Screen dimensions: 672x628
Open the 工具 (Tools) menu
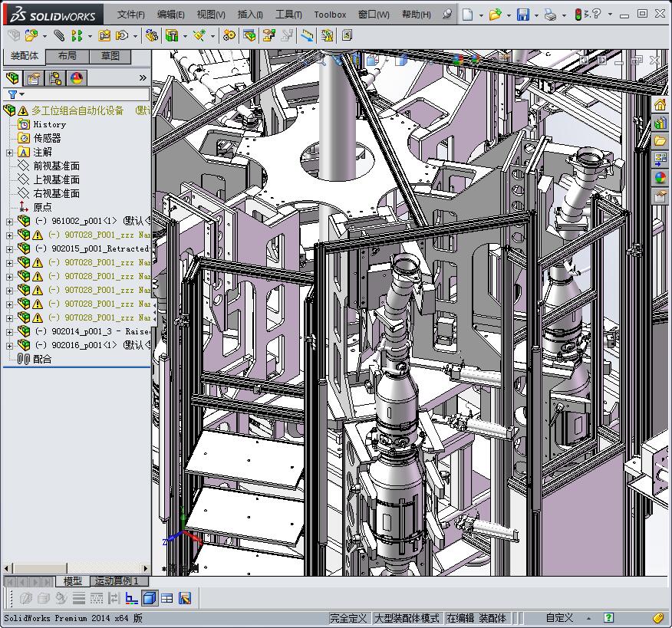(x=288, y=15)
